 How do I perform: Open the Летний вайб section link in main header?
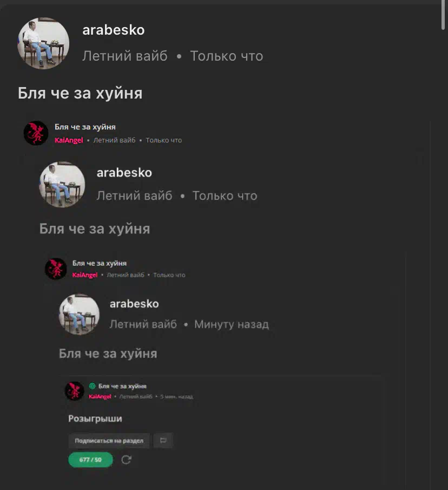pos(125,56)
